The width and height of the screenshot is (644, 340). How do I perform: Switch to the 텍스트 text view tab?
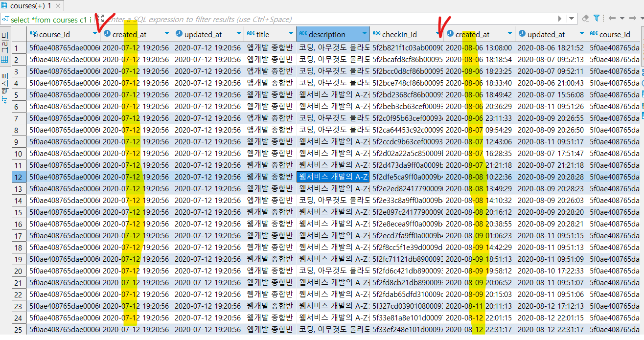point(4,88)
